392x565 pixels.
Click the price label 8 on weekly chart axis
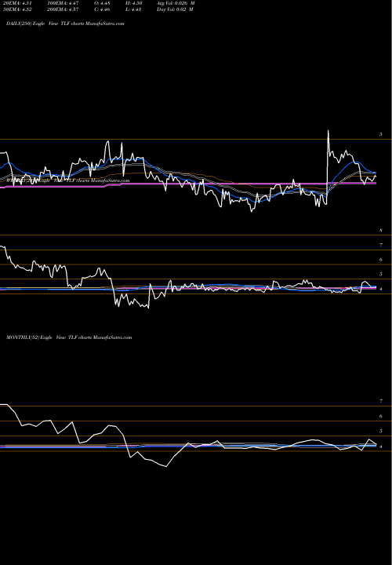381,230
